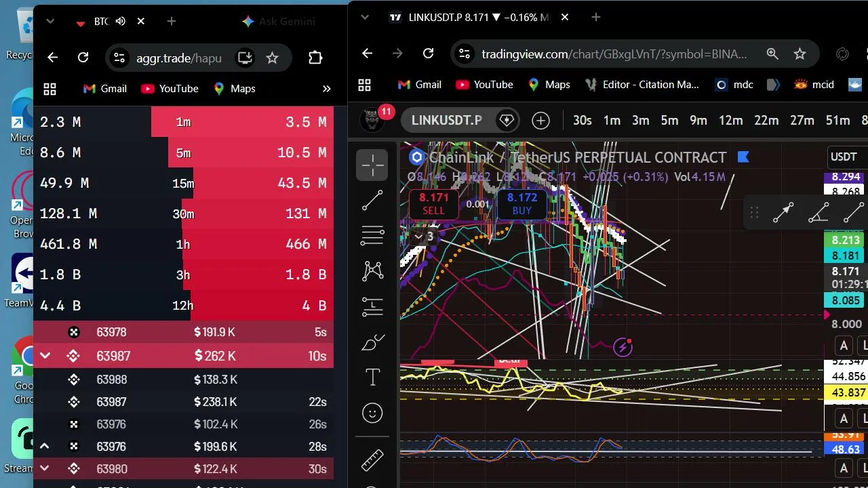Open the Editor - Citation Ma... bookmark
The image size is (868, 488).
(x=642, y=85)
